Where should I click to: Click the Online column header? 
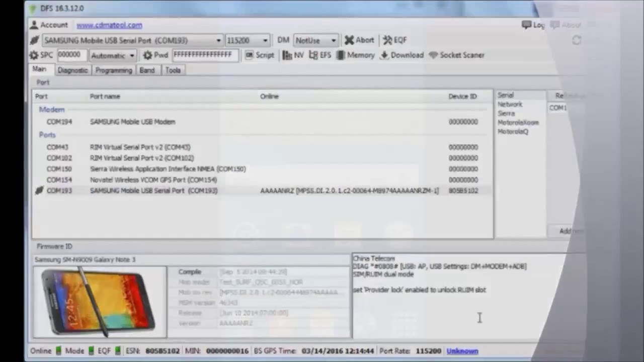click(269, 96)
